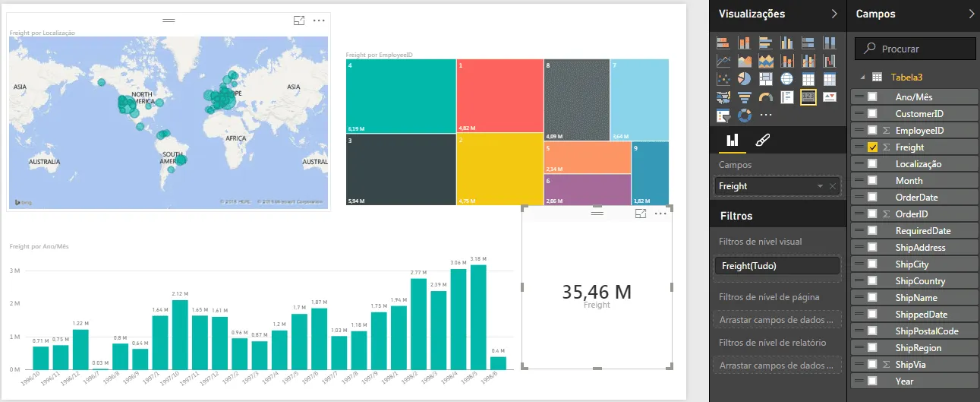Check the ShipCountry field checkbox
This screenshot has height=402, width=980.
coord(872,280)
